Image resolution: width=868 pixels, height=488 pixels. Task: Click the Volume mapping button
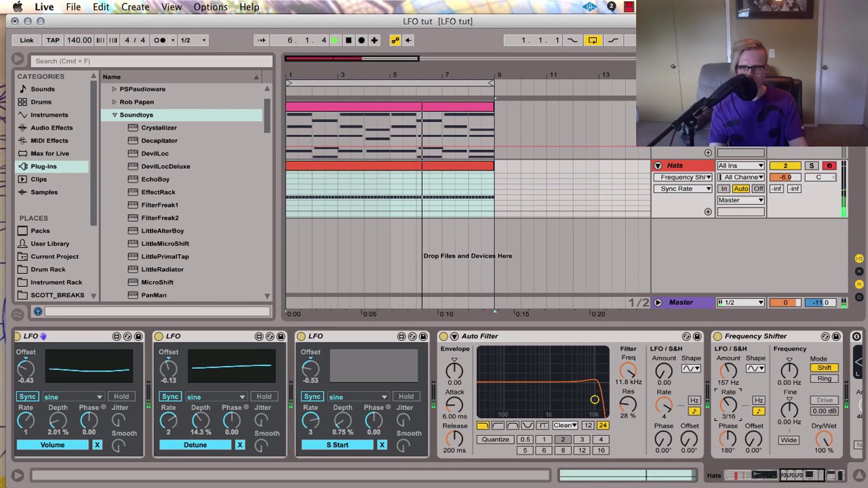tap(52, 445)
